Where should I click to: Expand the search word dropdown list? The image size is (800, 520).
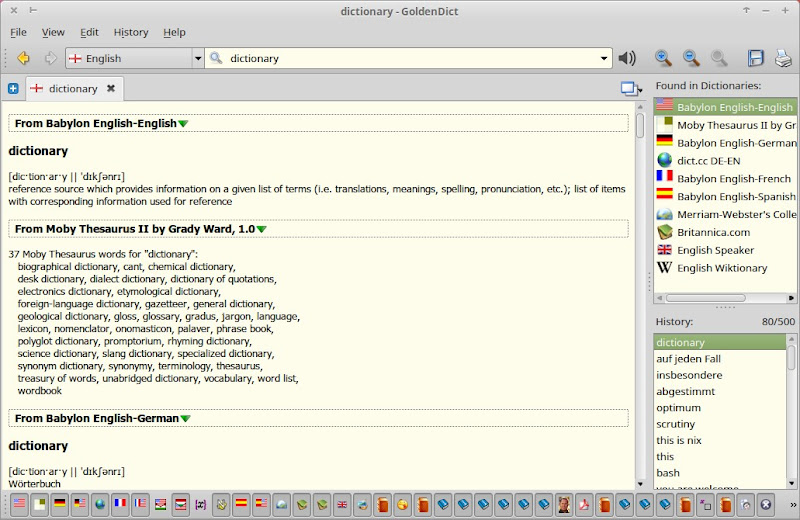point(604,58)
